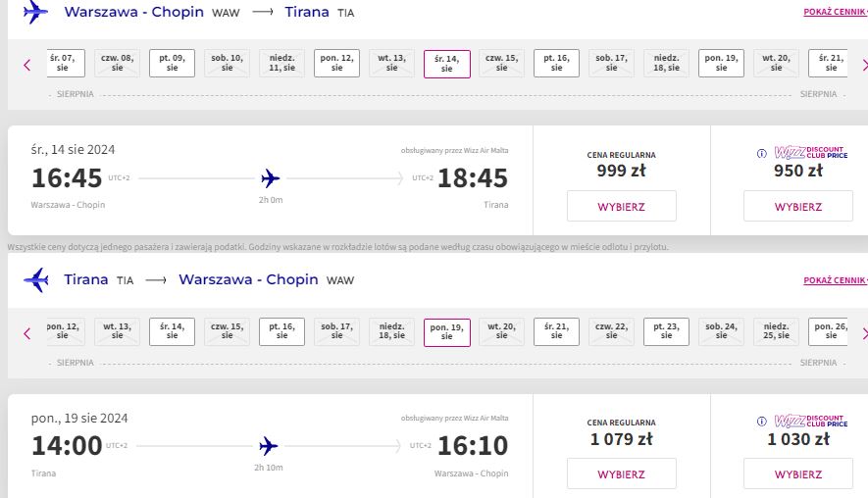
Task: Select the outbound date pon. 12, sie
Action: [336, 63]
